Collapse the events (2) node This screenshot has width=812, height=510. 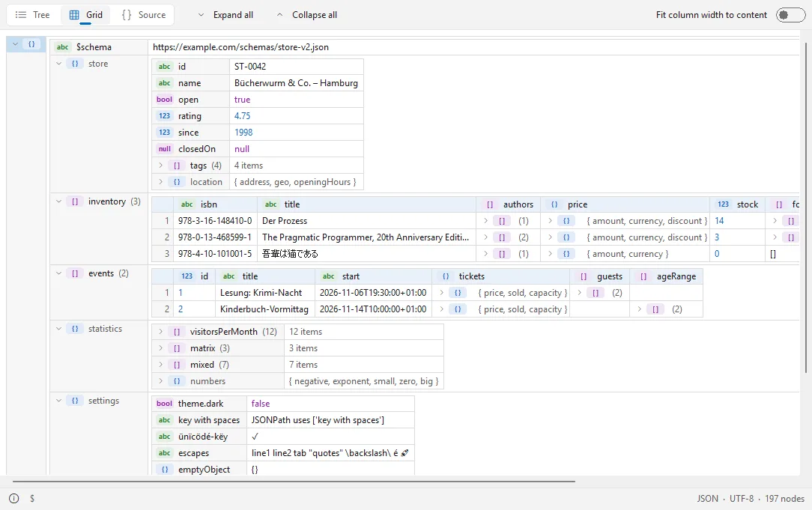pyautogui.click(x=58, y=273)
